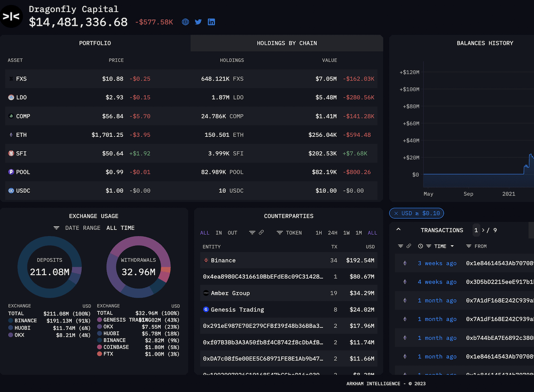Open Dragonfly Capital's website globe icon
The image size is (534, 392).
(x=186, y=22)
